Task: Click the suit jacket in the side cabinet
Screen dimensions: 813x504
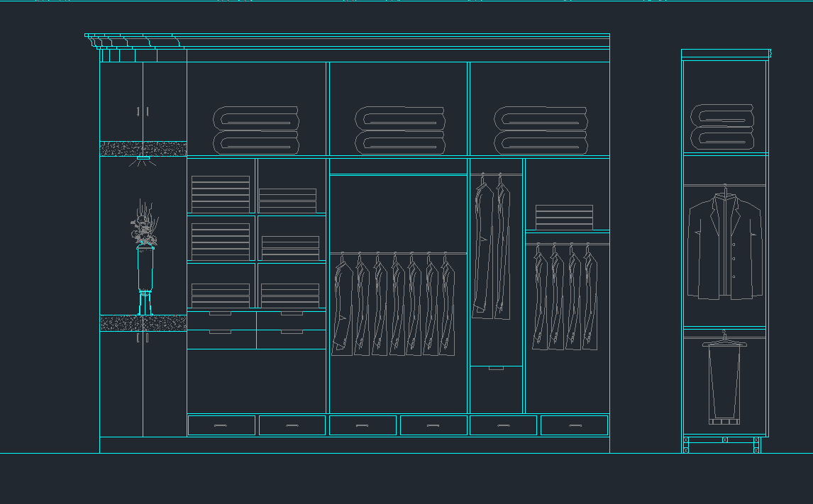Action: pyautogui.click(x=724, y=248)
